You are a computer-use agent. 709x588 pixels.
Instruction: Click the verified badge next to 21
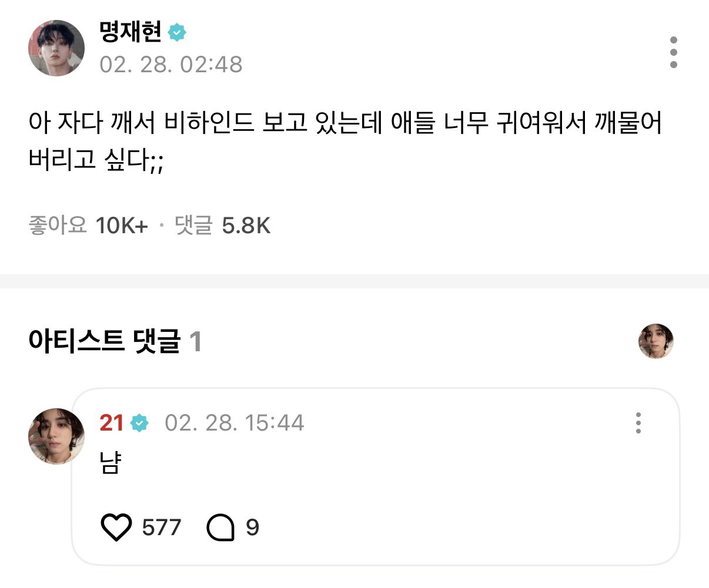pyautogui.click(x=139, y=423)
